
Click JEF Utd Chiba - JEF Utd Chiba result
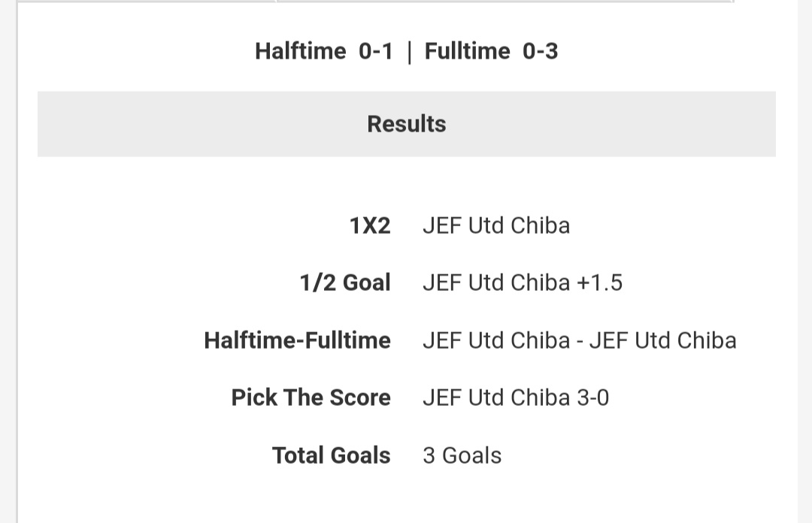click(580, 340)
